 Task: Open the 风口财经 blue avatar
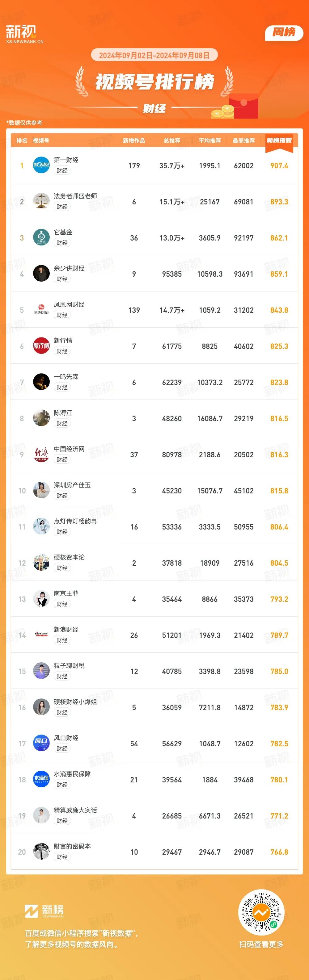tap(41, 743)
